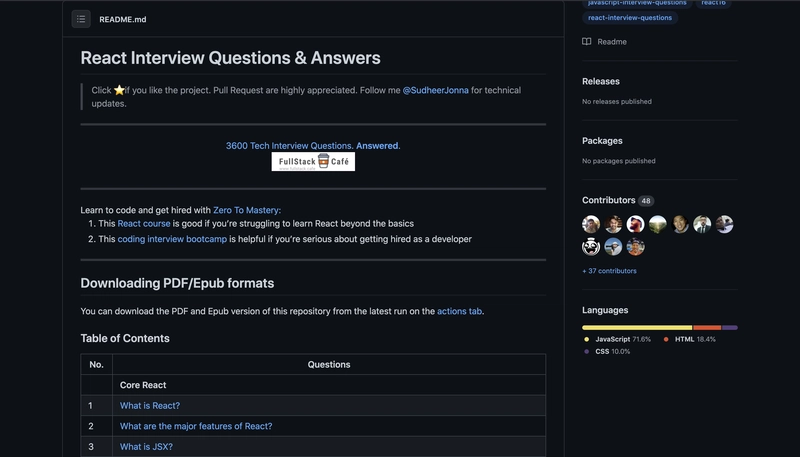Screen dimensions: 800x457
Task: Click the Questions column header
Action: click(x=329, y=365)
